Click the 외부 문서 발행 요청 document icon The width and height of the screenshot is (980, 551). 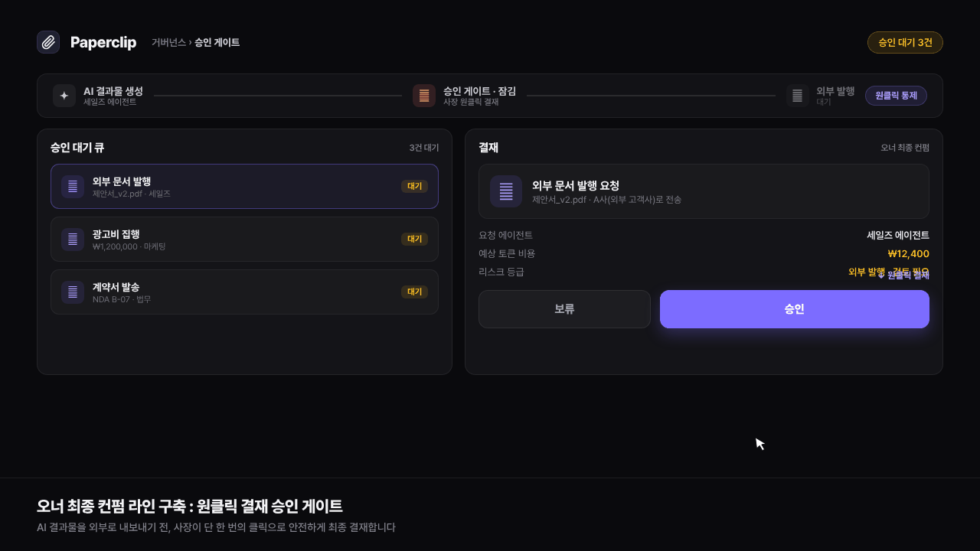coord(506,191)
